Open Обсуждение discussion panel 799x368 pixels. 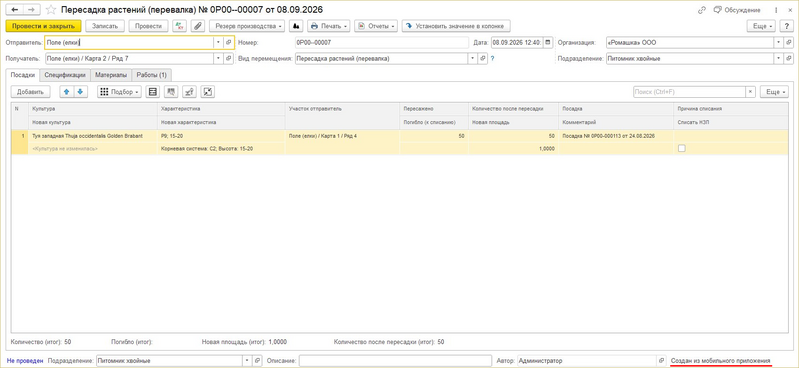pos(737,10)
